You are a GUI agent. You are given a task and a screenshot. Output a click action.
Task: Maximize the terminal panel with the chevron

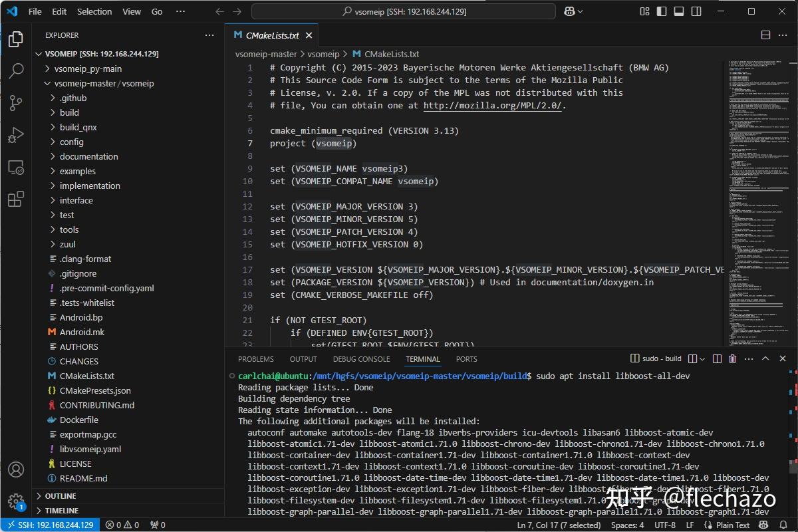[765, 358]
